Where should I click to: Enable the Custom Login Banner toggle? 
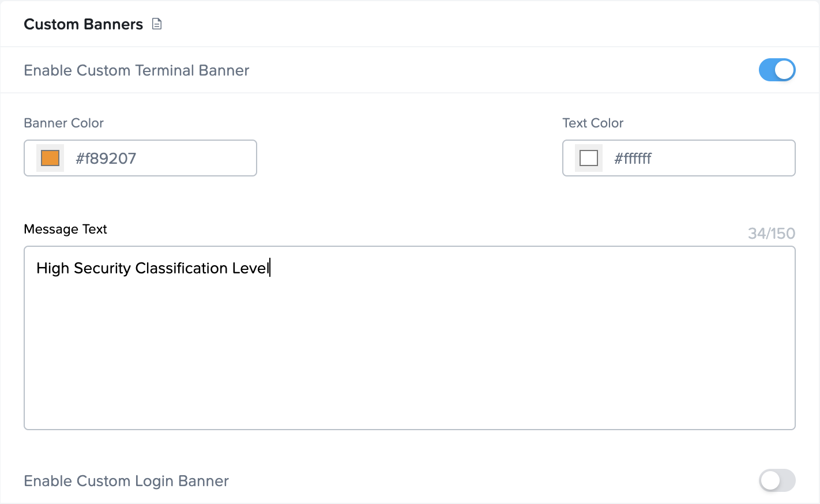(x=777, y=480)
